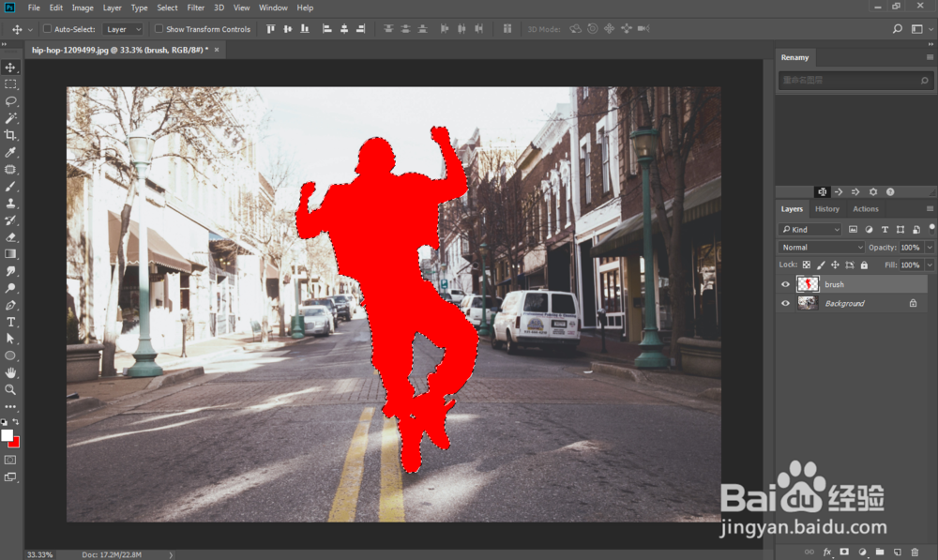Click the Edit Toolbar ellipsis icon

coord(10,407)
